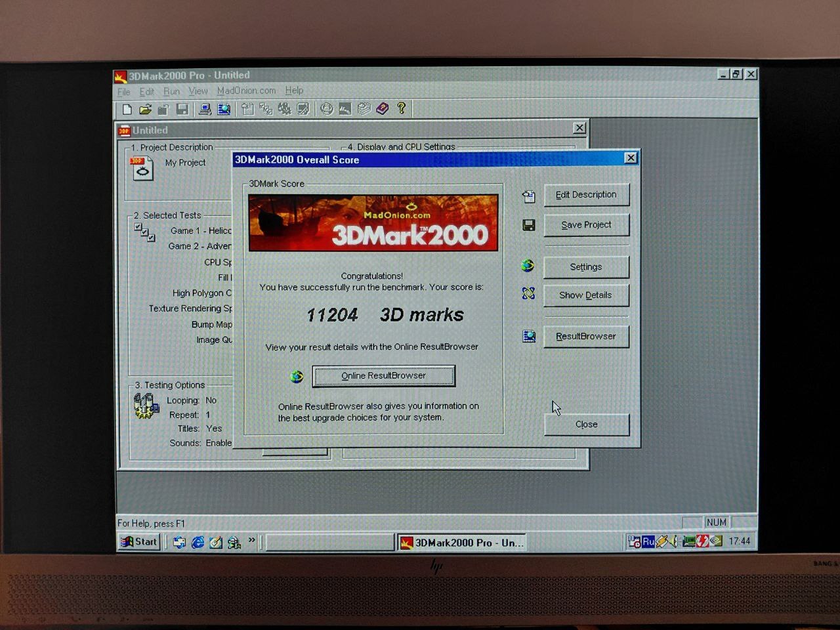Close the score dialog with Close button
Viewport: 840px width, 630px height.
pyautogui.click(x=586, y=425)
